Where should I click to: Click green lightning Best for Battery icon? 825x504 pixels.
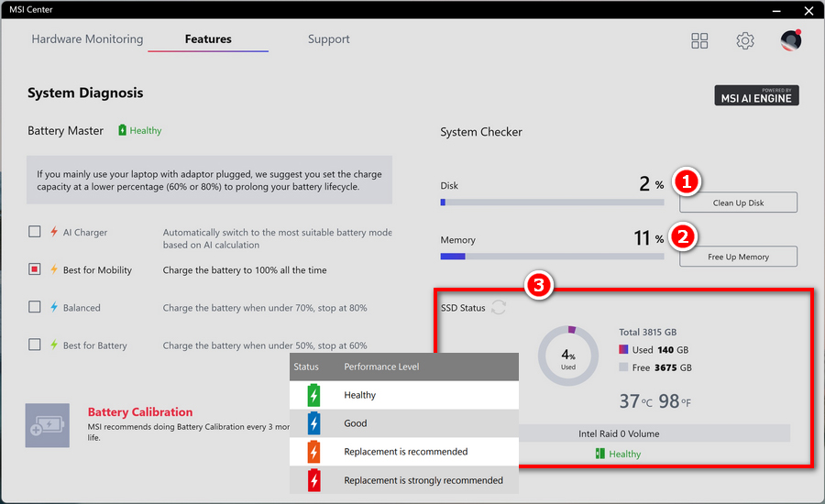(54, 345)
